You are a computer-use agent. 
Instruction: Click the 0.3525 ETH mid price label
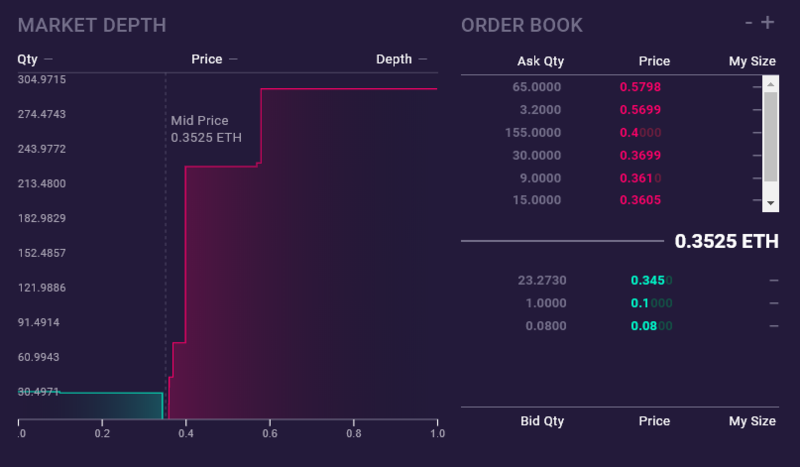point(726,241)
